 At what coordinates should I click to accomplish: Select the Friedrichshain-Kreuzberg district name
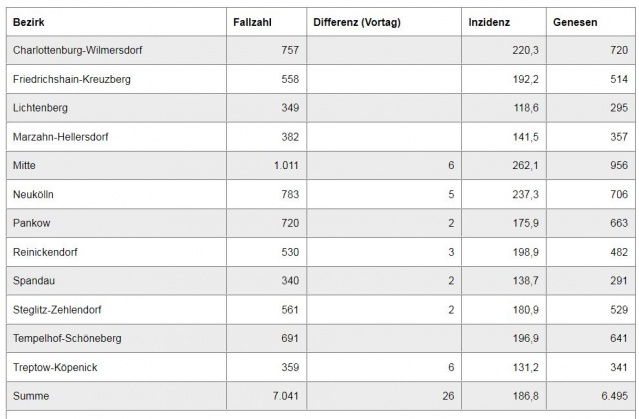click(74, 77)
